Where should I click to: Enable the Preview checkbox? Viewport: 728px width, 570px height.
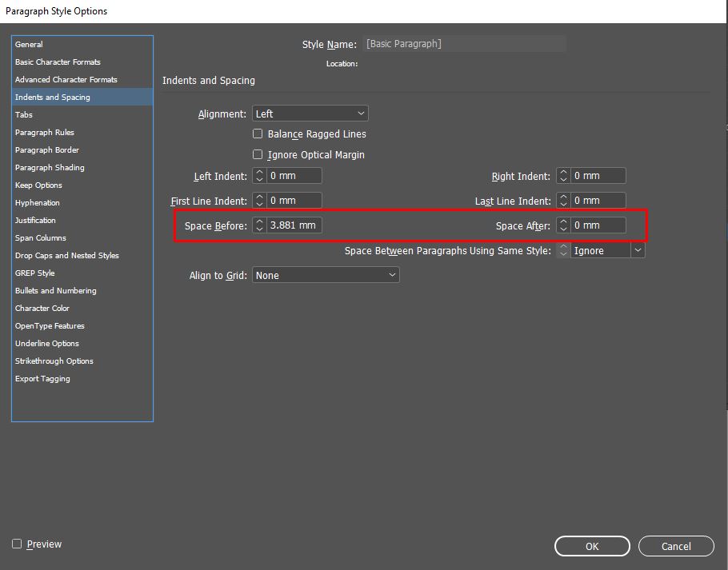17,544
